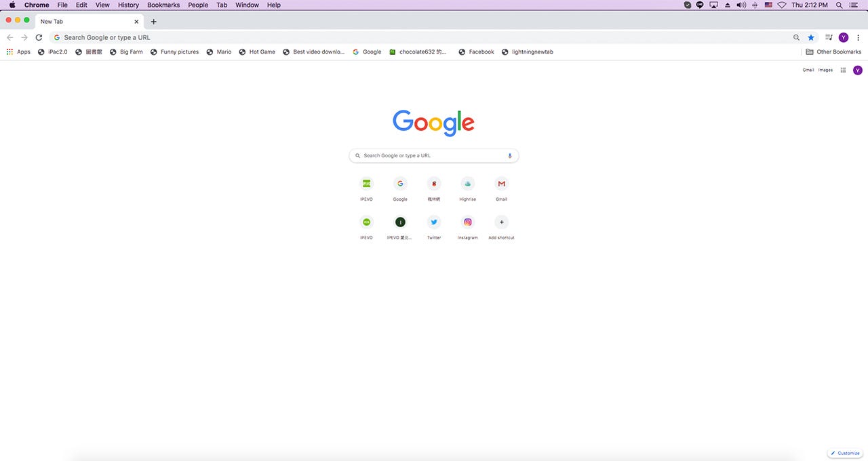868x461 pixels.
Task: Open Spotlight search in the menu bar
Action: pos(839,5)
